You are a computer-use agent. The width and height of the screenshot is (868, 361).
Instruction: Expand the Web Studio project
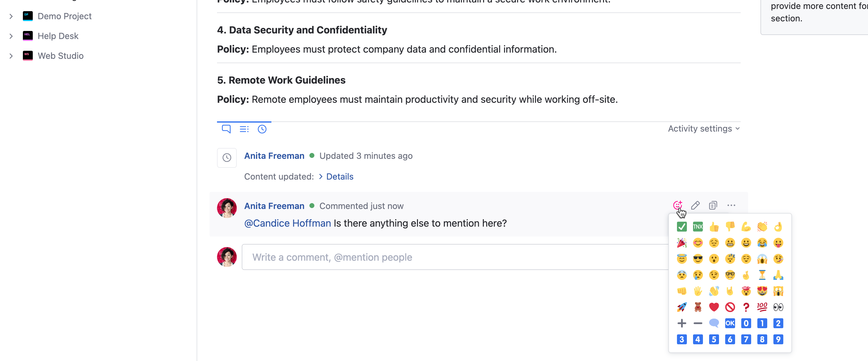click(x=11, y=56)
